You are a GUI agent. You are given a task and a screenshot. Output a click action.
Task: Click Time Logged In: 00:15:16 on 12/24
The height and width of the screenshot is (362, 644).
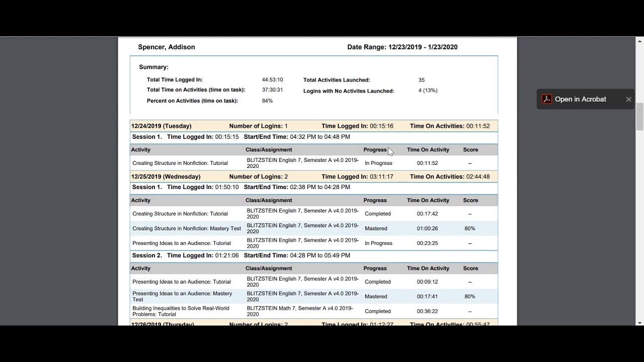coord(358,126)
